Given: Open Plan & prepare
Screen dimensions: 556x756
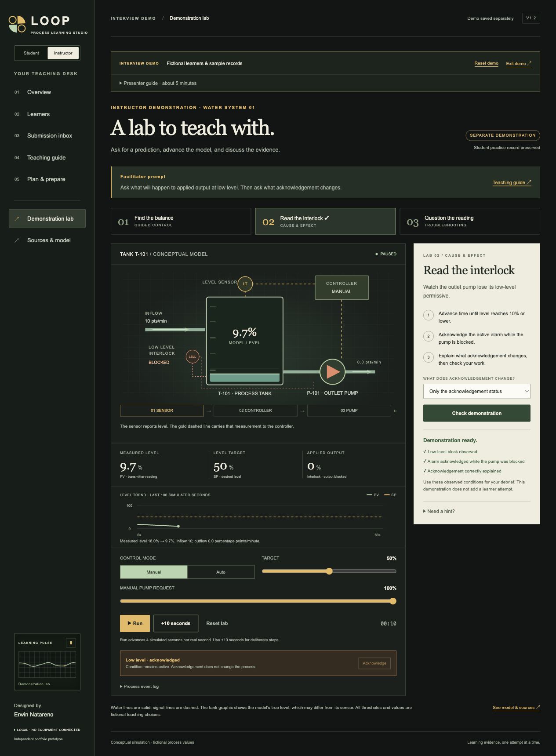Looking at the screenshot, I should (x=46, y=179).
